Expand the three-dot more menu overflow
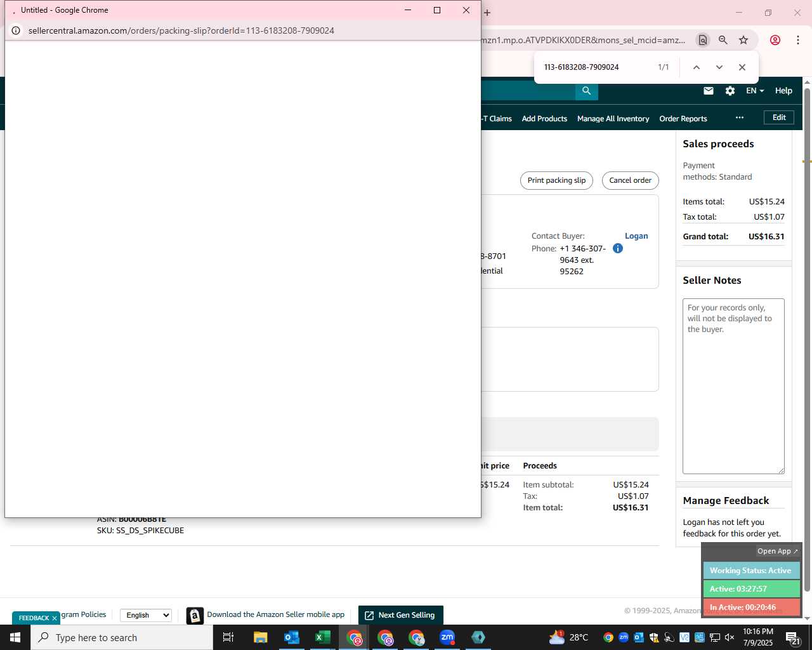Viewport: 812px width, 650px height. click(x=740, y=118)
